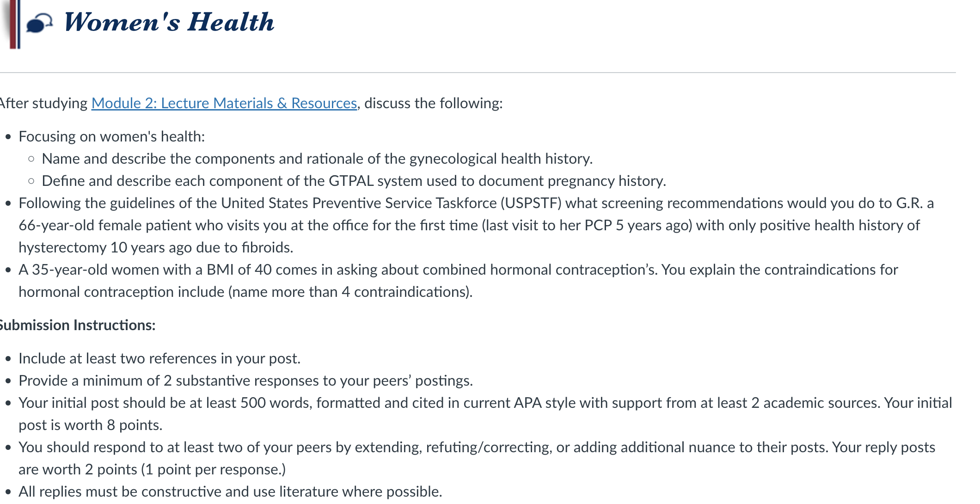Click the gynecological health history sub-bullet
This screenshot has height=504, width=980.
317,159
